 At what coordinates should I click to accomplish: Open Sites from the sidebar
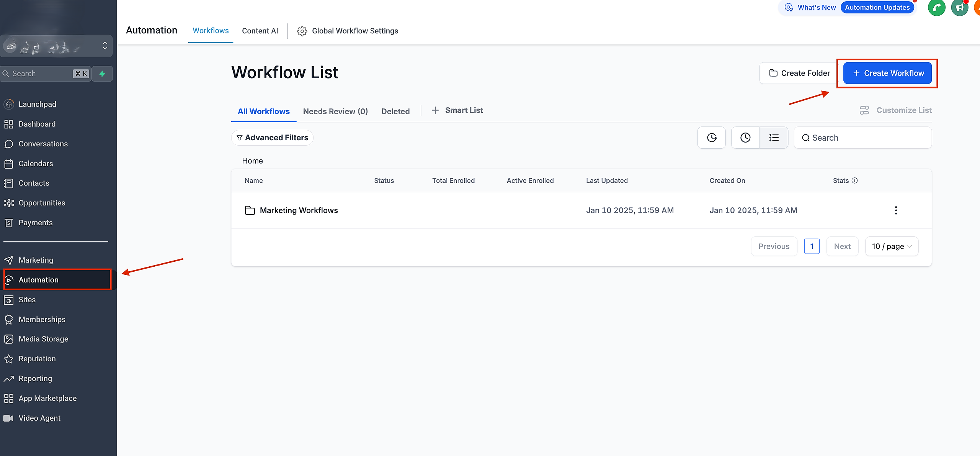(27, 300)
